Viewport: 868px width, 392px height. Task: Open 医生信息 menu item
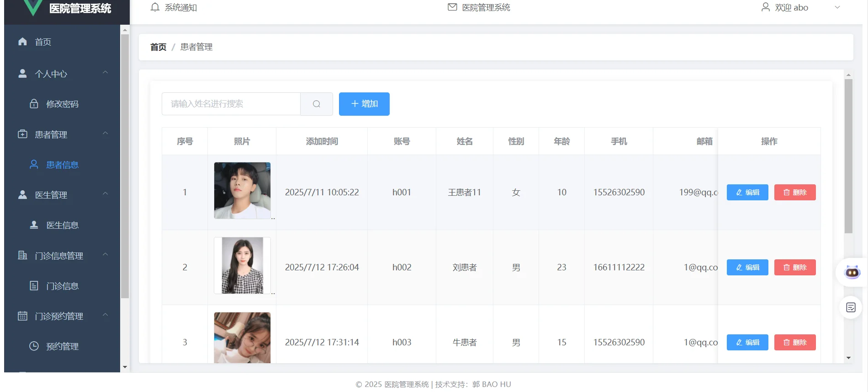coord(62,225)
